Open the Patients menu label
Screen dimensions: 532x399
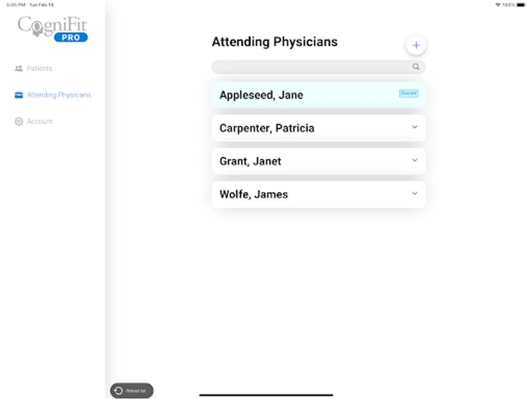(39, 68)
